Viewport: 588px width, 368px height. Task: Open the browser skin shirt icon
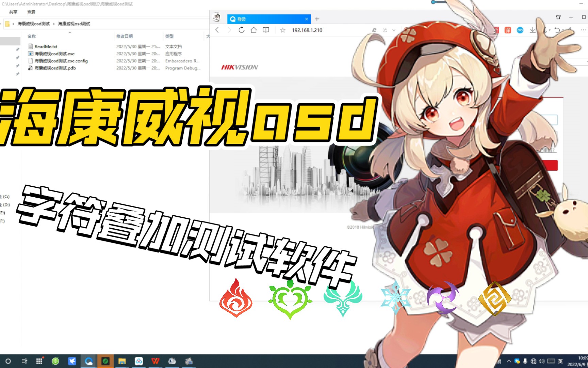click(x=558, y=17)
